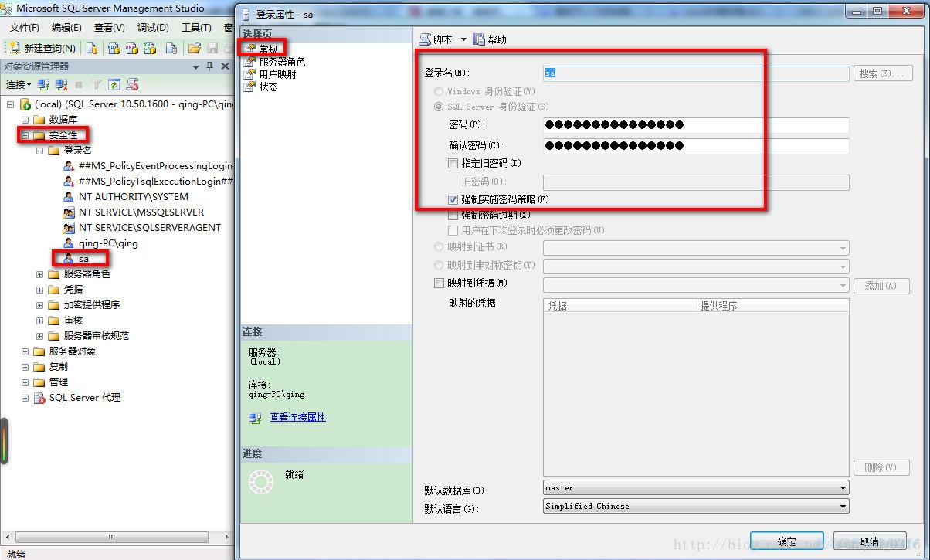Expand the SQL Server 代理 node
This screenshot has height=560, width=930.
25,398
